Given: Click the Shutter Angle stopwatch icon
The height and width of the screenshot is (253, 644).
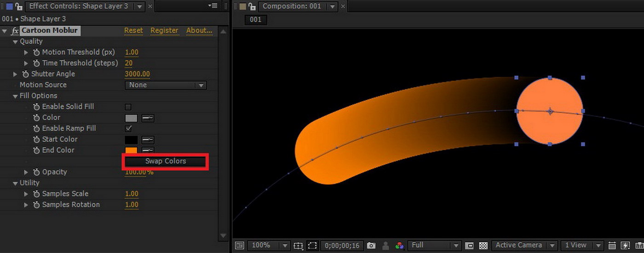Looking at the screenshot, I should (x=26, y=74).
